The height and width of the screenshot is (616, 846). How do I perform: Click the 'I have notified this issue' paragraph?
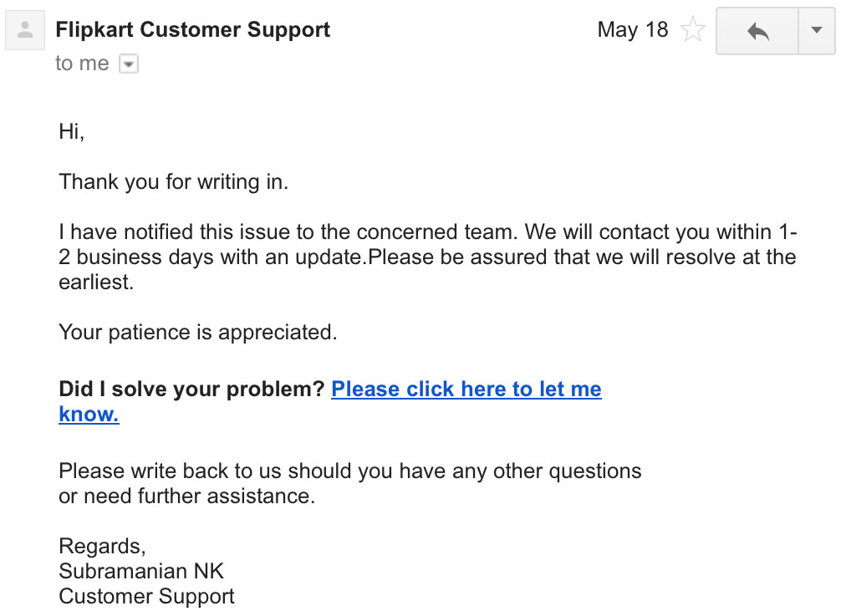428,257
